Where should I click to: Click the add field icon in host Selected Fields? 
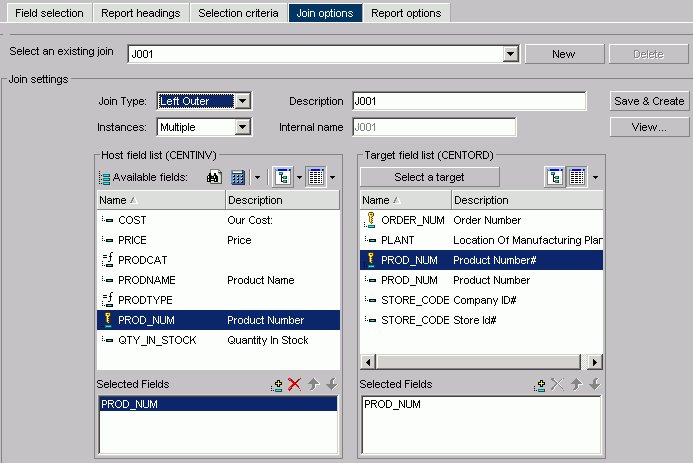276,385
